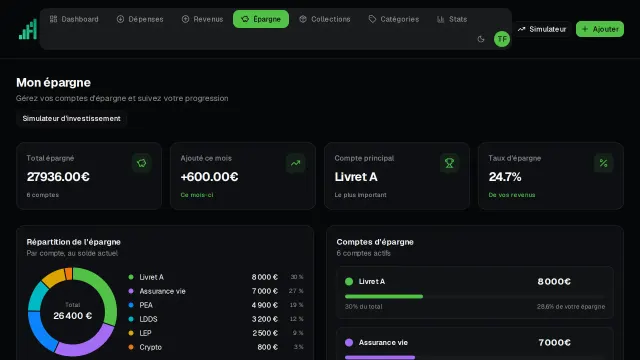Open the Catégories tab
Viewport: 640px width, 360px height.
tap(394, 19)
